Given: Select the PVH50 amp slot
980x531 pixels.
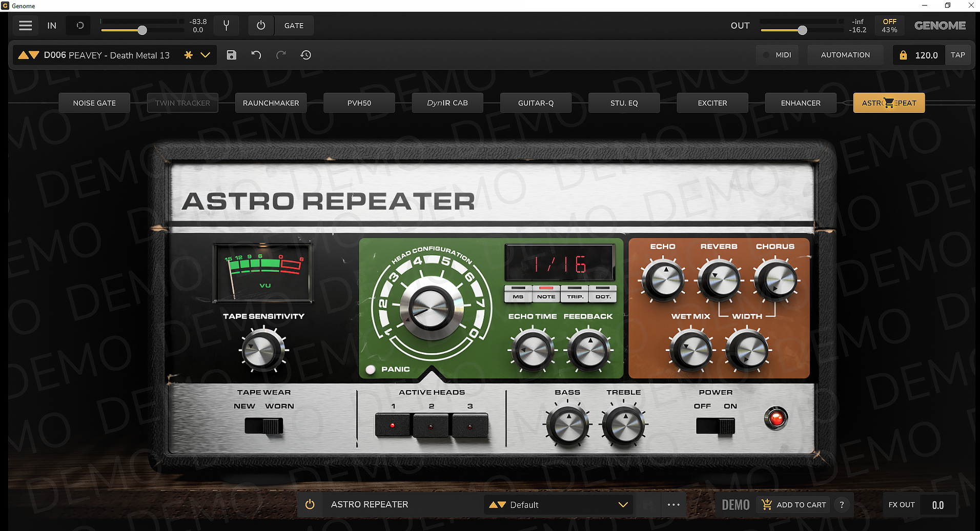Looking at the screenshot, I should click(359, 103).
